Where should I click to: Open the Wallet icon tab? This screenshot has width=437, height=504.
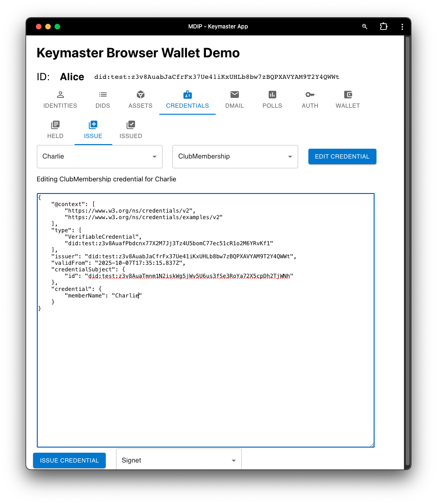point(348,95)
